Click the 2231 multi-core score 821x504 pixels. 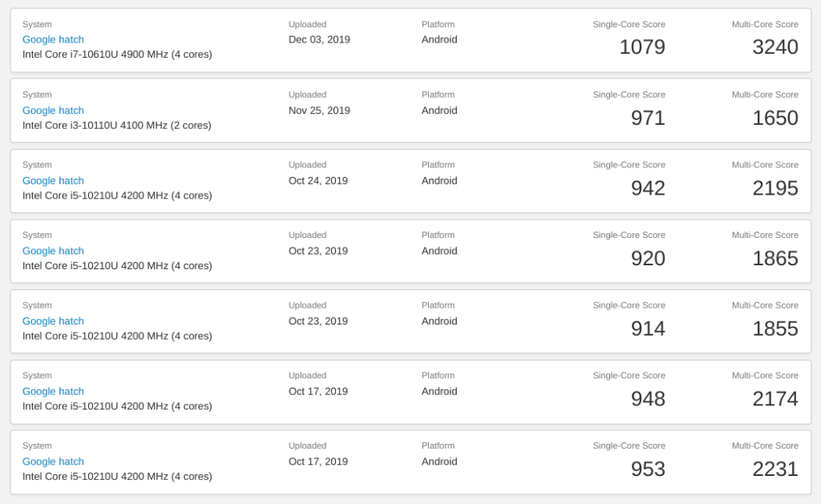pos(775,469)
